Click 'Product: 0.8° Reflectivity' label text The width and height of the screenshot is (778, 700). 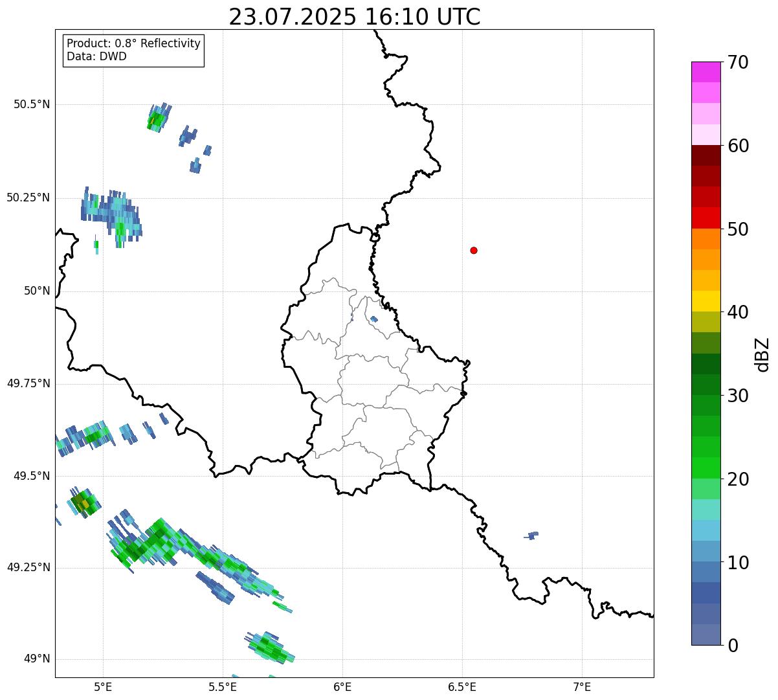click(133, 43)
